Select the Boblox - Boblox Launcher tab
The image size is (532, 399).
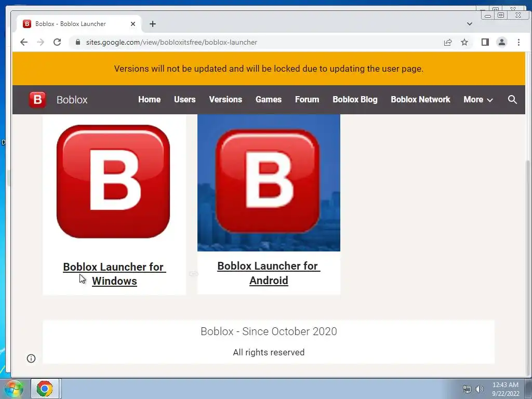[x=79, y=24]
